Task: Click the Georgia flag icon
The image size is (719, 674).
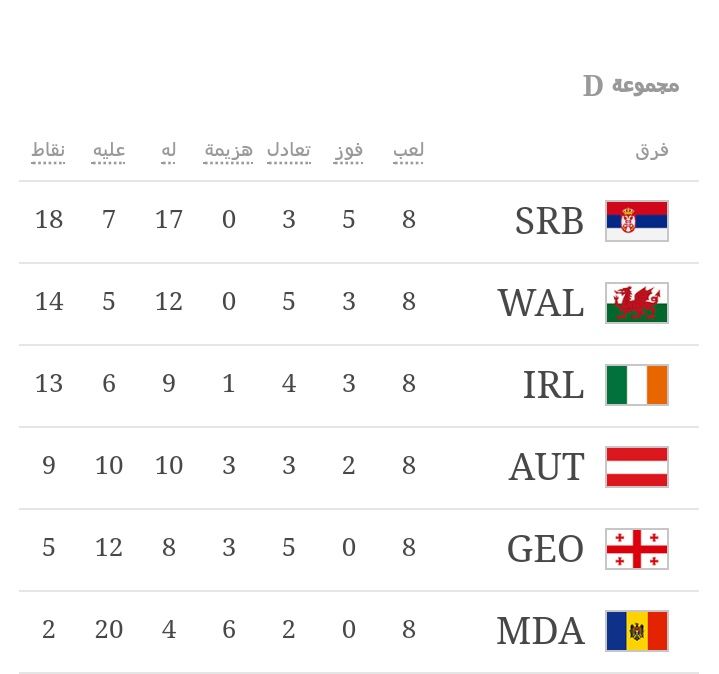Action: coord(637,549)
